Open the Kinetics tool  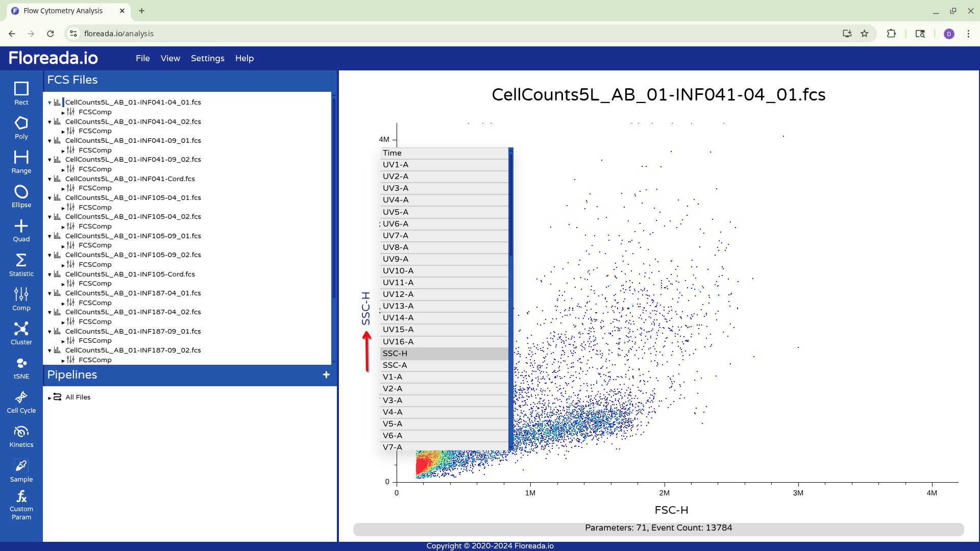pyautogui.click(x=21, y=436)
